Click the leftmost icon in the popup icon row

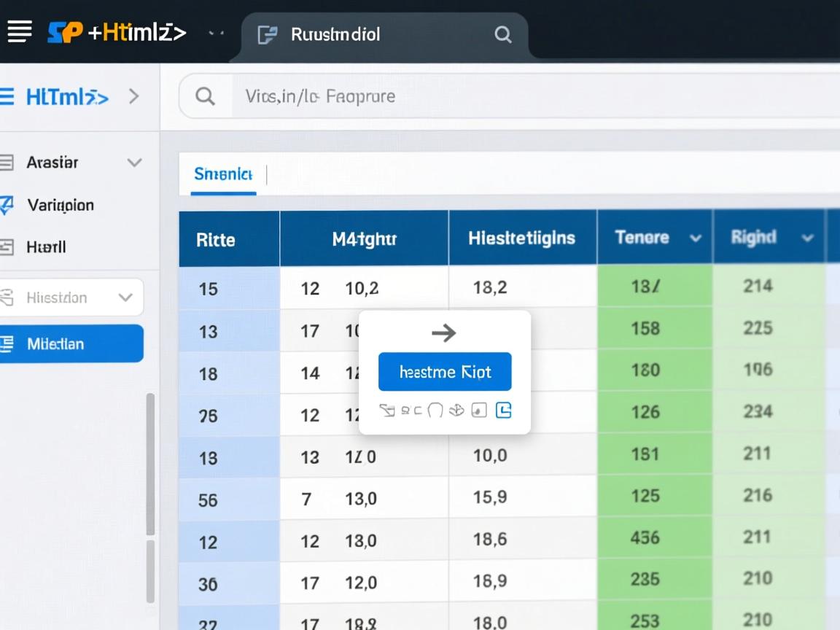coord(387,411)
